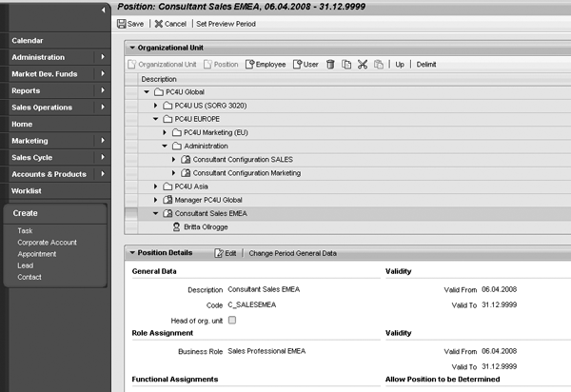This screenshot has width=571, height=392.
Task: Open Accounts & Products navigation item
Action: tap(55, 174)
